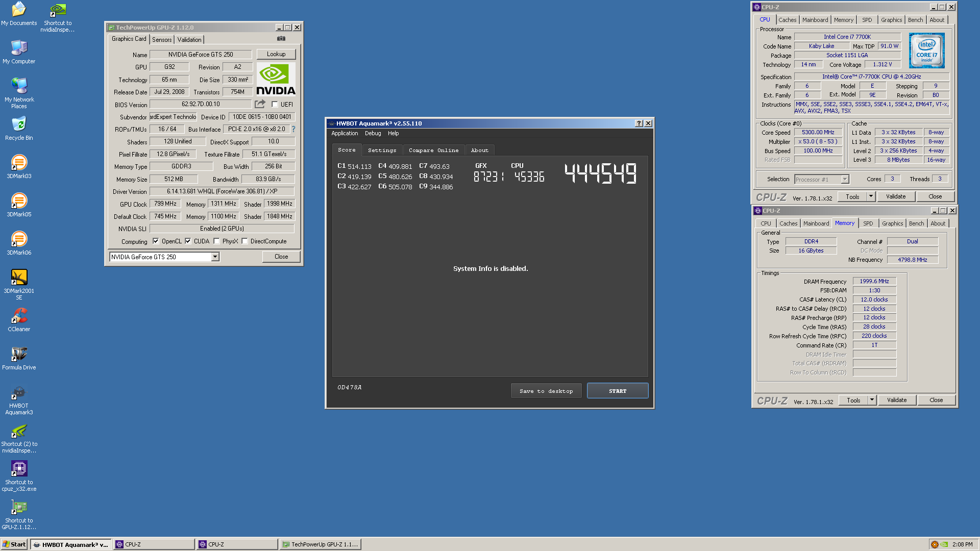Switch to the Validation tab in GPU-Z
The width and height of the screenshot is (980, 551).
[189, 40]
